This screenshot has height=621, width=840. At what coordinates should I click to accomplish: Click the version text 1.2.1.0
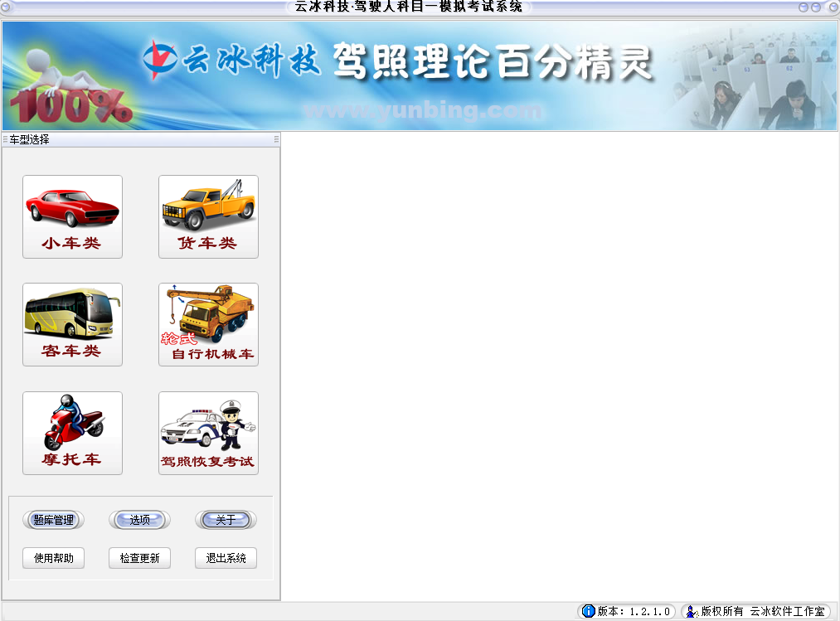click(x=650, y=611)
